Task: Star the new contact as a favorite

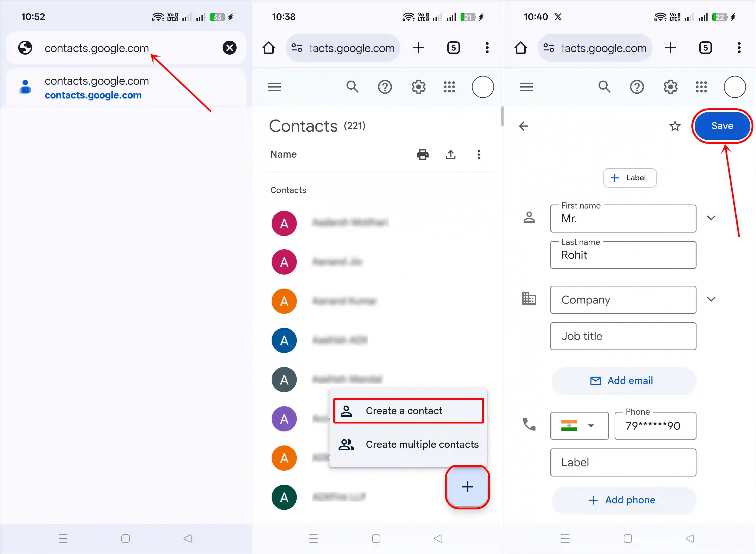Action: coord(675,126)
